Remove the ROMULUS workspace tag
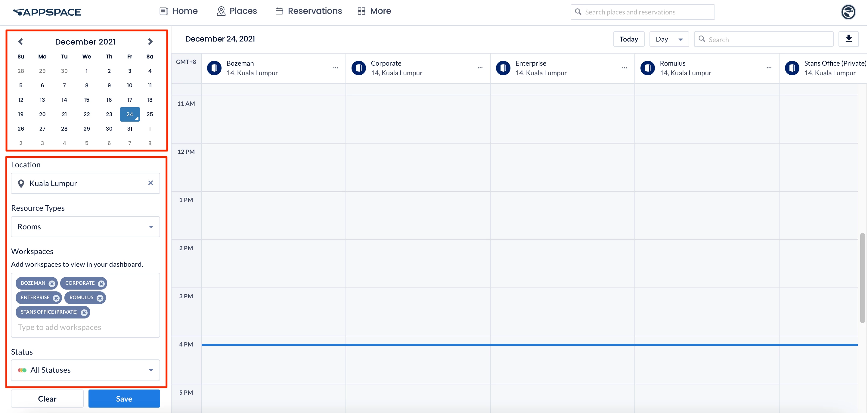The image size is (868, 413). (x=100, y=298)
